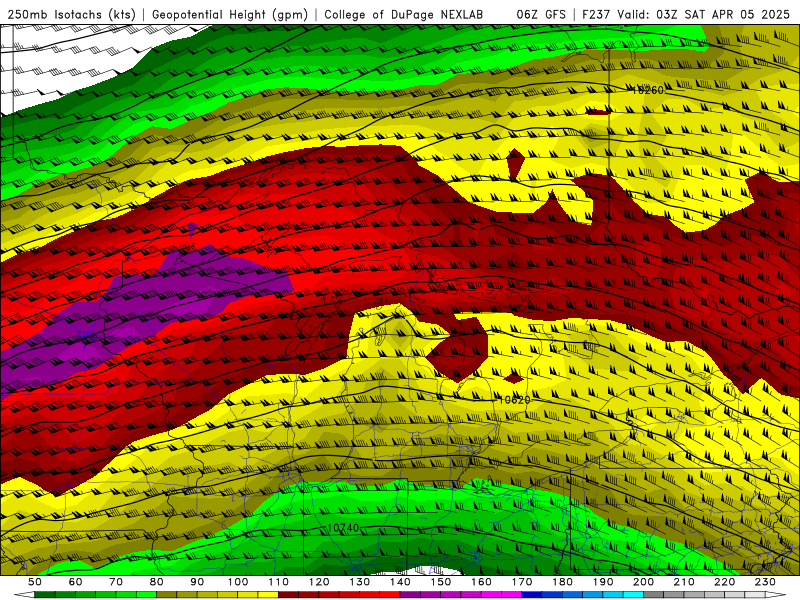The image size is (800, 600).
Task: Select the gray swatch just right of 200
Action: 654,595
